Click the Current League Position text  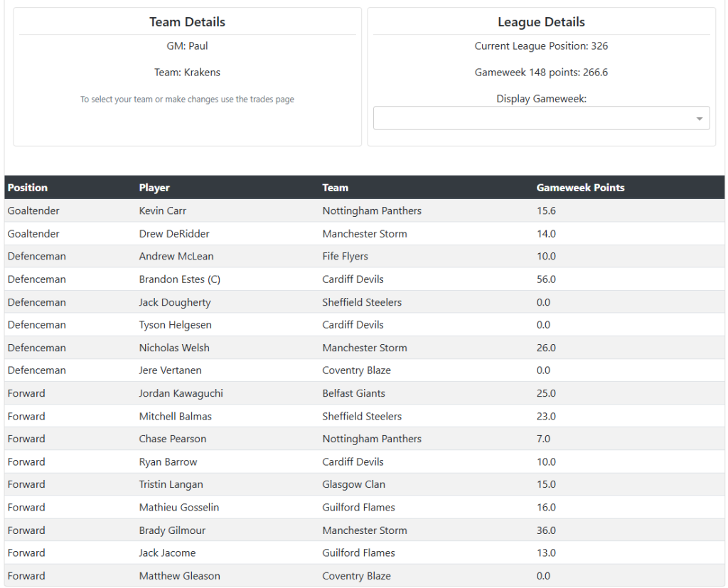coord(541,46)
